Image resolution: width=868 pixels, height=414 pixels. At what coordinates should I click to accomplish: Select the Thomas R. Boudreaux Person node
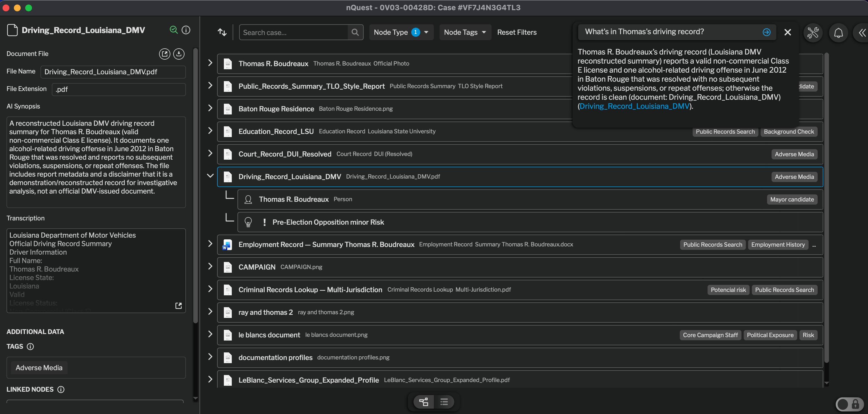pyautogui.click(x=530, y=199)
